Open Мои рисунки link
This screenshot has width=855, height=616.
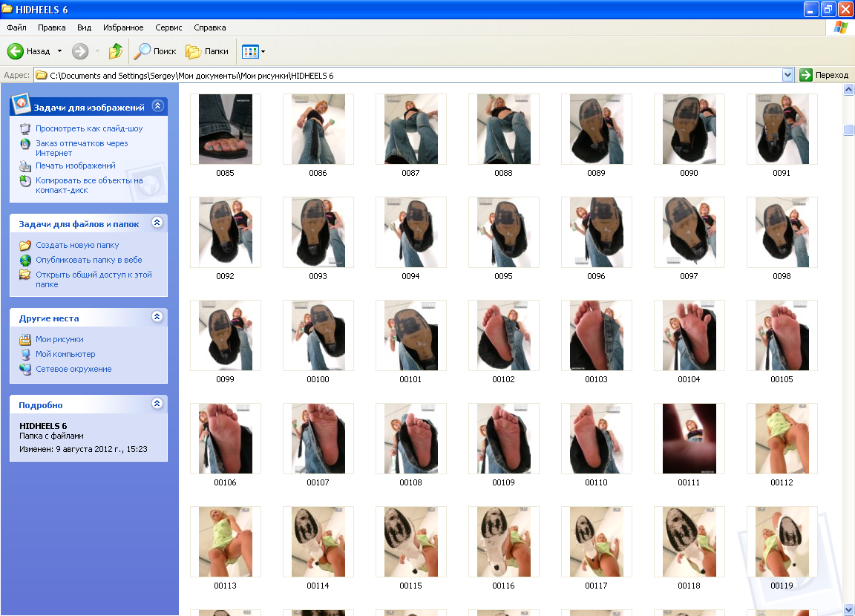point(59,340)
